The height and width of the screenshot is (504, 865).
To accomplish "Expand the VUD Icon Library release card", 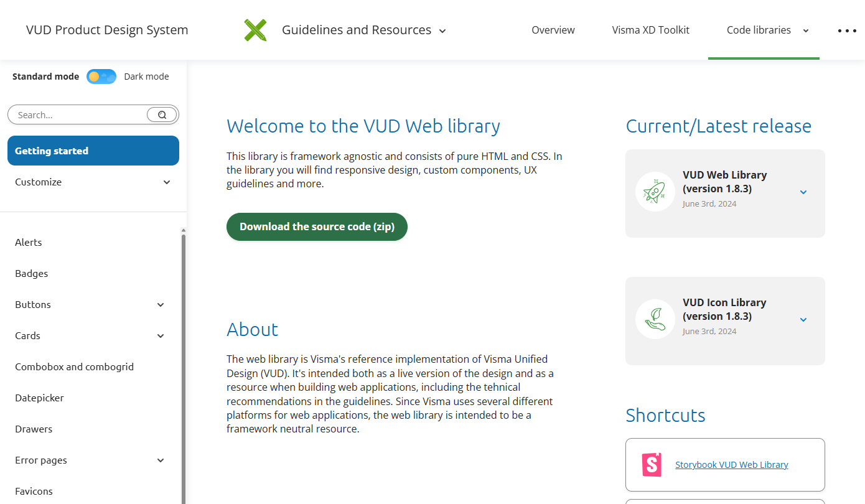I will (x=803, y=319).
